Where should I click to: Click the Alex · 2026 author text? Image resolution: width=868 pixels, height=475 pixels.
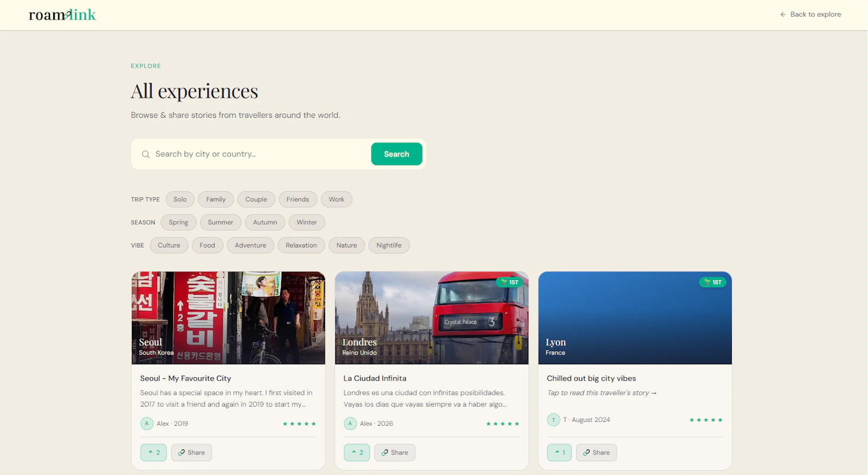tap(376, 423)
